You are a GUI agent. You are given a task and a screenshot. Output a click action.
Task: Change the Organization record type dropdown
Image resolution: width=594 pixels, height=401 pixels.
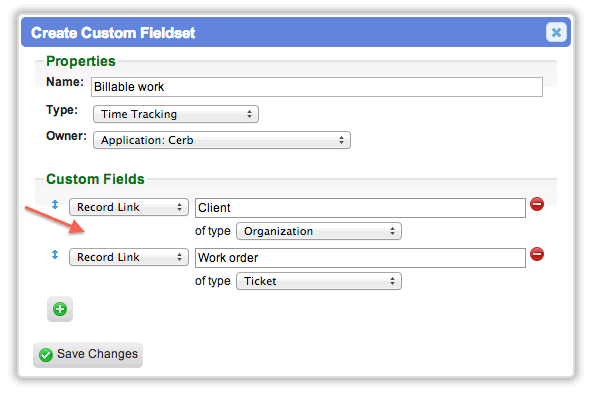click(x=319, y=231)
